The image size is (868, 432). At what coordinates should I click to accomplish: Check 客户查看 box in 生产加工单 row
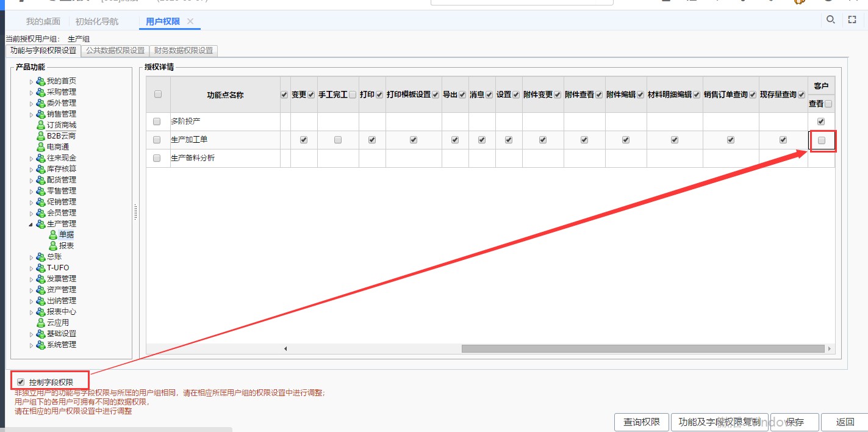coord(822,140)
